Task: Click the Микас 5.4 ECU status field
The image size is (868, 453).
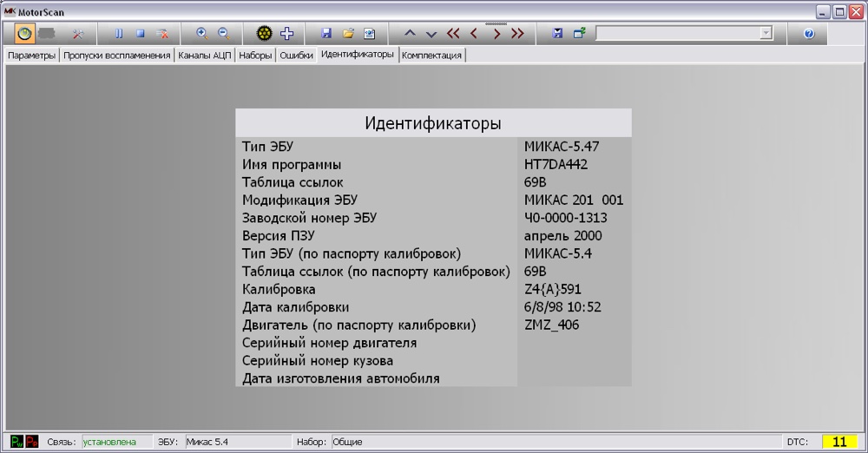Action: [238, 442]
